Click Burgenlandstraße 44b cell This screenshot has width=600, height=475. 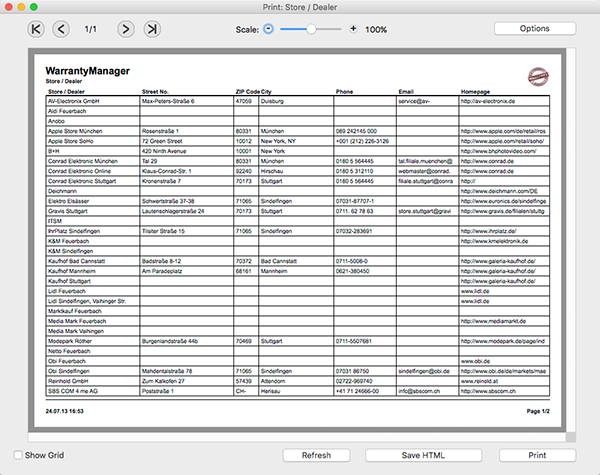pos(187,341)
